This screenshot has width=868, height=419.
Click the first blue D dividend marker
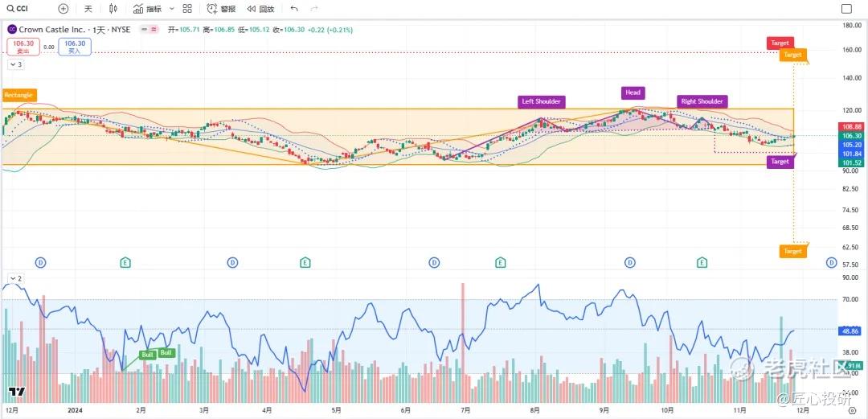(x=41, y=262)
